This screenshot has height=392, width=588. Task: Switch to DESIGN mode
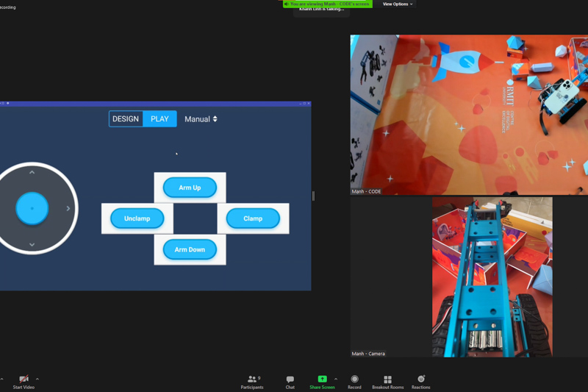tap(126, 119)
